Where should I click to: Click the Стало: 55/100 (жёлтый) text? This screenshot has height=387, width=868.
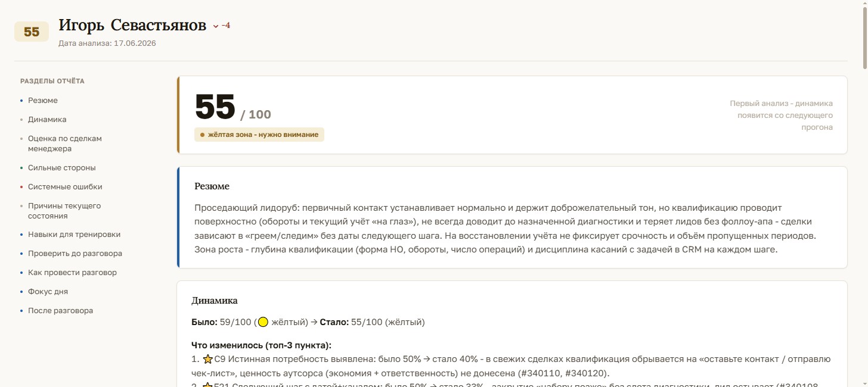click(373, 322)
